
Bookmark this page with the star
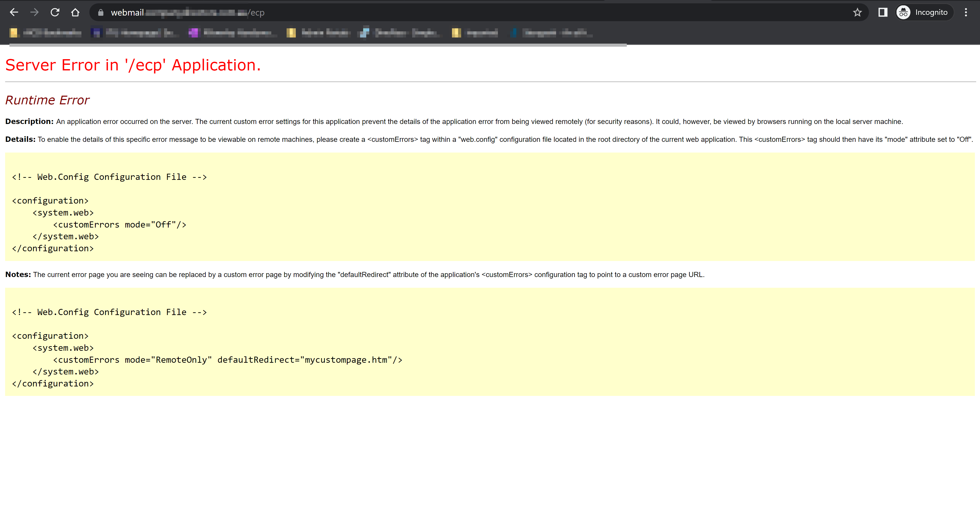(857, 12)
